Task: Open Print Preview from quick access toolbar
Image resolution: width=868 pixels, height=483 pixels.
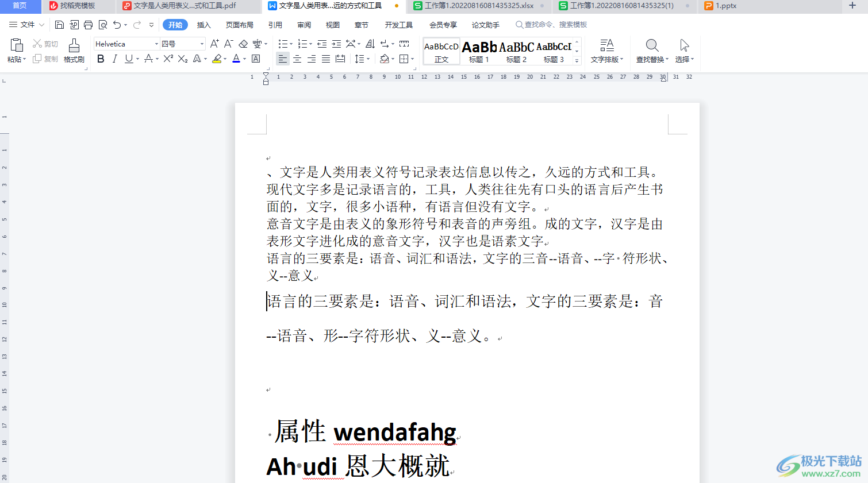Action: click(103, 25)
